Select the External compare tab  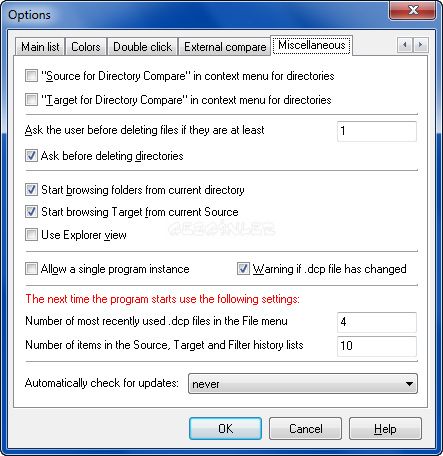pos(225,47)
